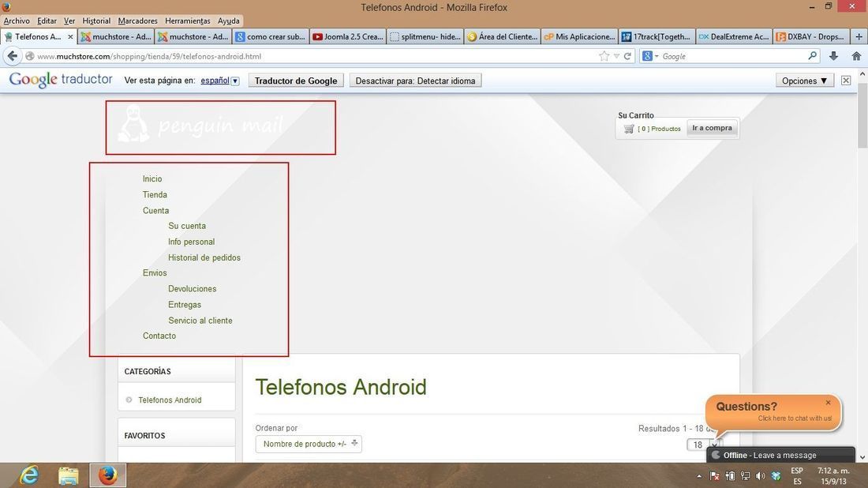
Task: Open the Inicio menu link
Action: coord(152,179)
